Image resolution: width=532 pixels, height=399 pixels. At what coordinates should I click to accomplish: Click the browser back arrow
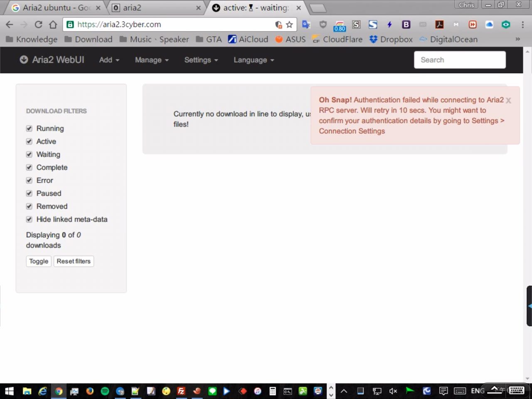pyautogui.click(x=10, y=25)
